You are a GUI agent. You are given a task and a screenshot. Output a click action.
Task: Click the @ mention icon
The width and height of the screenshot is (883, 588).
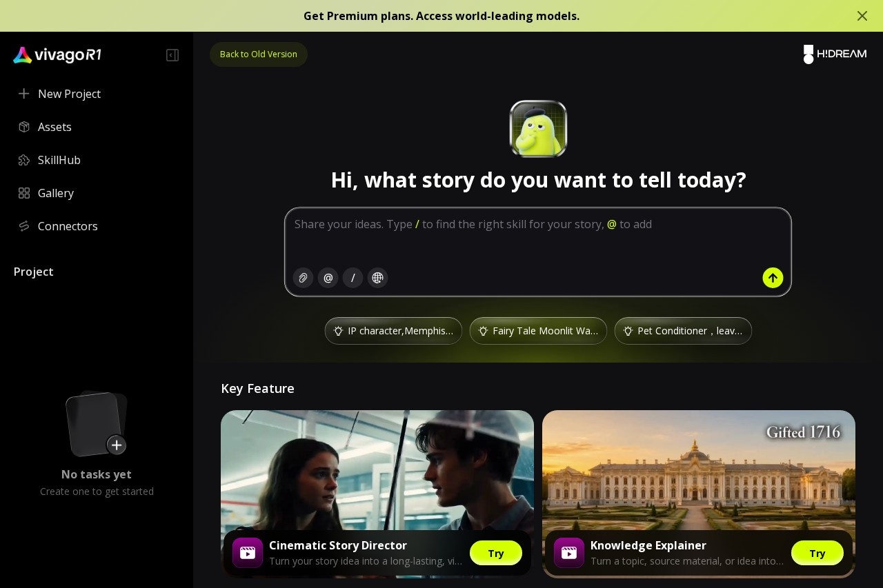pos(328,278)
